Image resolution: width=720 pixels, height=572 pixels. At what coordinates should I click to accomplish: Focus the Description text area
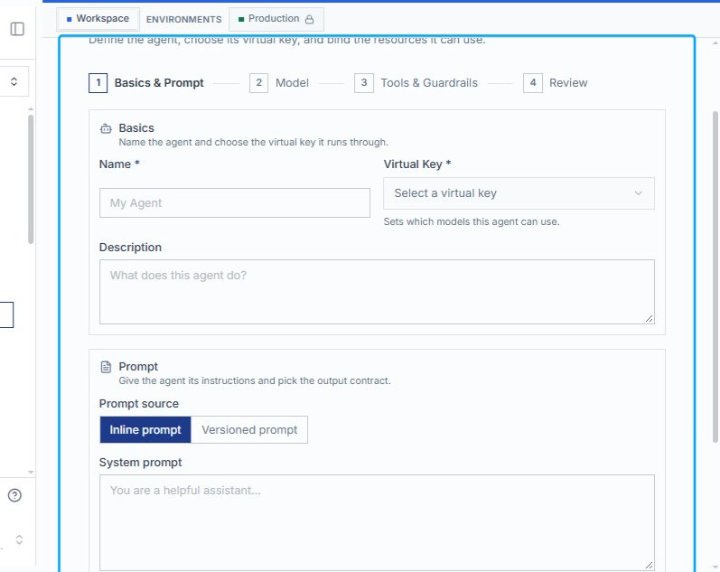coord(377,292)
